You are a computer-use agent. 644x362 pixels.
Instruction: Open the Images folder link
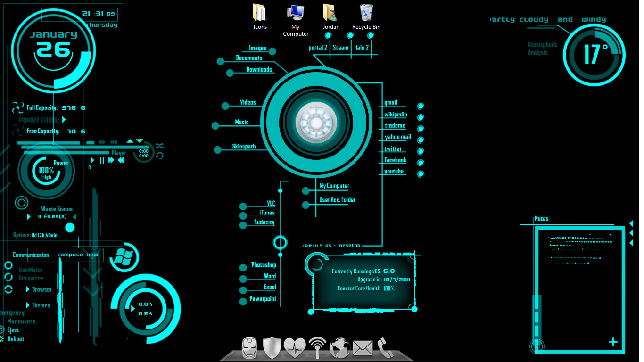click(x=258, y=48)
